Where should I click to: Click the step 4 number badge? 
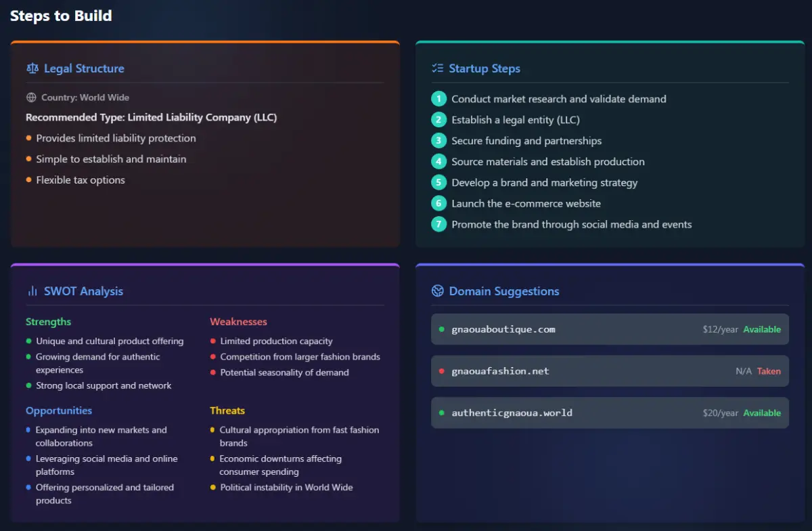[x=438, y=162]
